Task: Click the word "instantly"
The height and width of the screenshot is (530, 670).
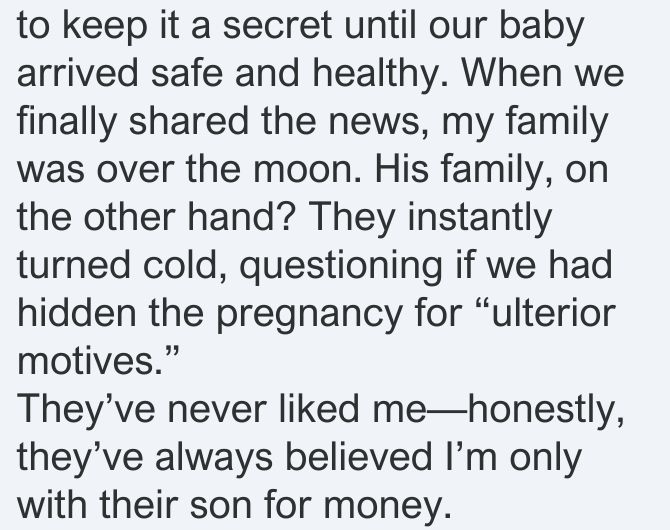Action: pyautogui.click(x=479, y=219)
